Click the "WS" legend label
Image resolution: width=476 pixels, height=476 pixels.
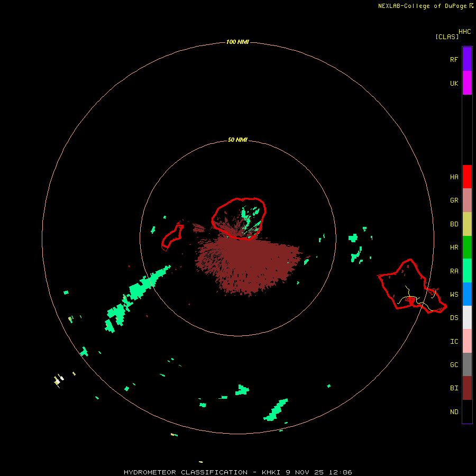tap(454, 295)
